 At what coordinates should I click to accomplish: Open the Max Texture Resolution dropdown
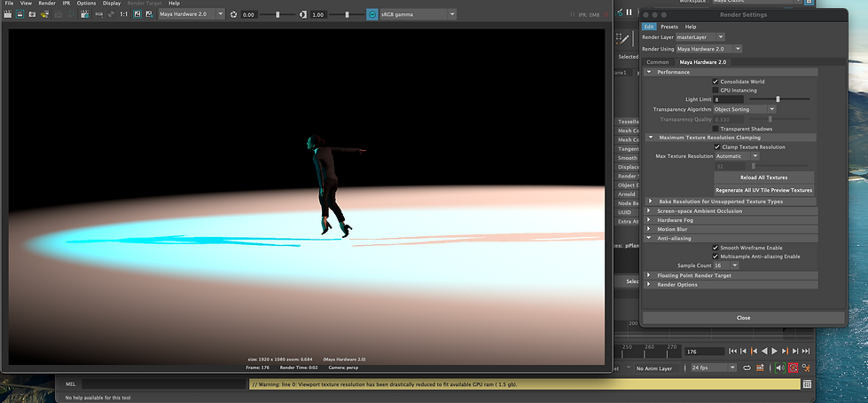pos(737,156)
